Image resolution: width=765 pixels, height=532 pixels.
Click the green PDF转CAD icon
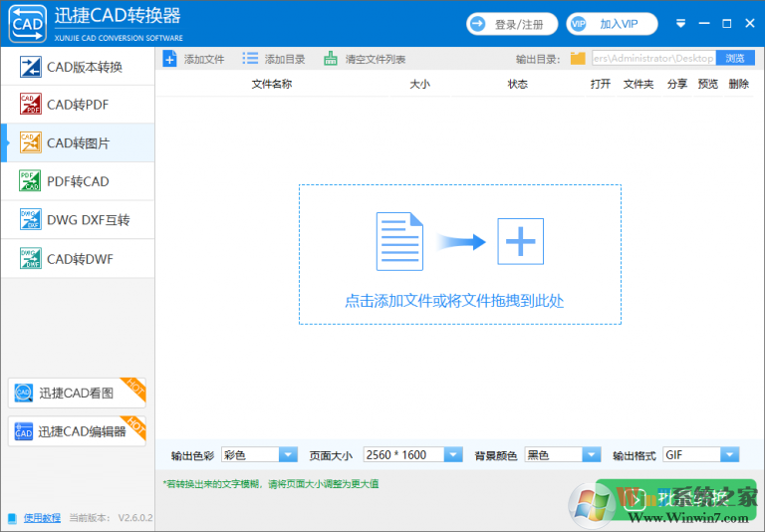[30, 180]
